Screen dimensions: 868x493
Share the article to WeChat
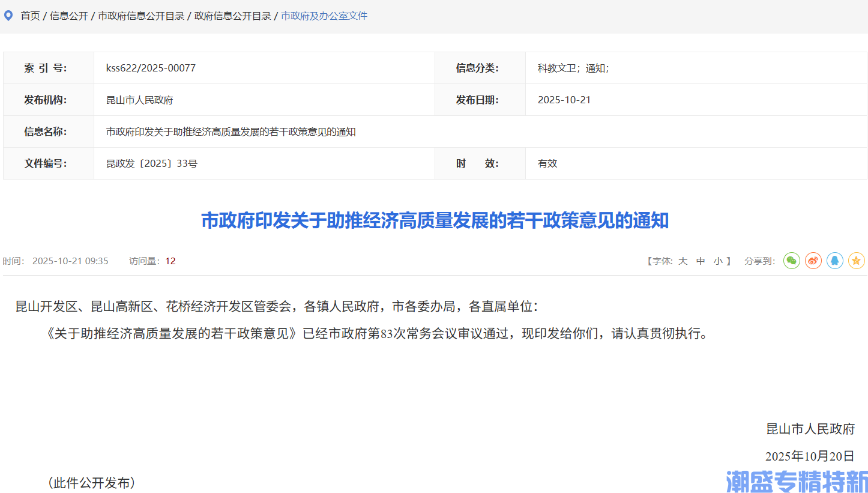coord(791,261)
